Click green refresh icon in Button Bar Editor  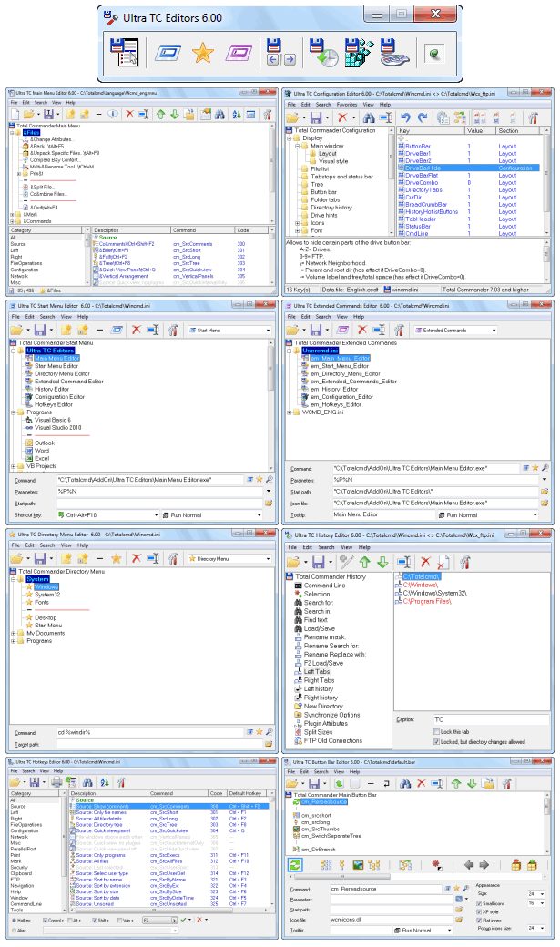pos(295,864)
